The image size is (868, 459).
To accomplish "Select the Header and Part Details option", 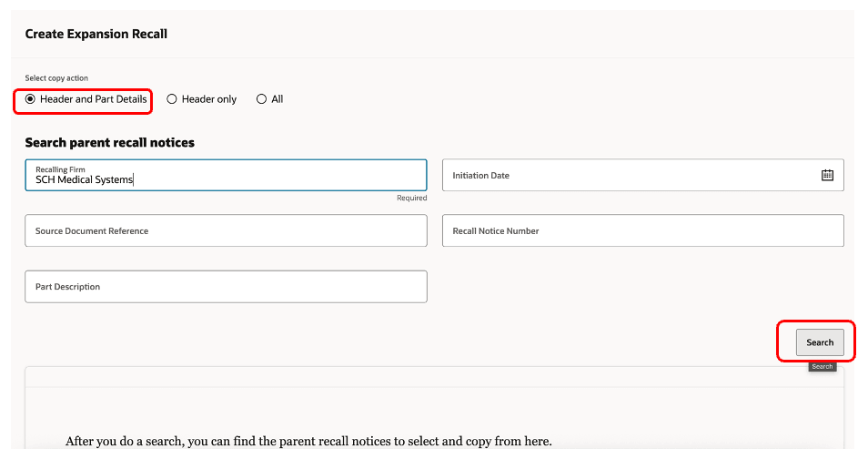I will pos(31,99).
